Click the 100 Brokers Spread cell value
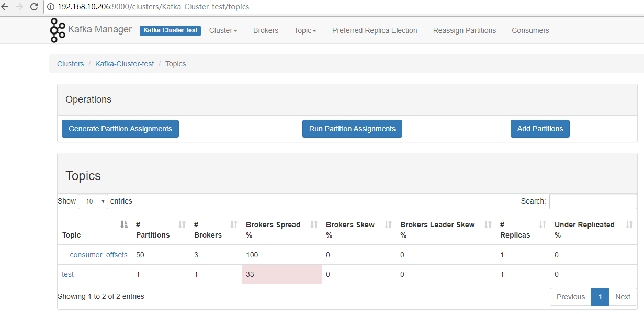Screen dimensions: 644x314 click(252, 255)
